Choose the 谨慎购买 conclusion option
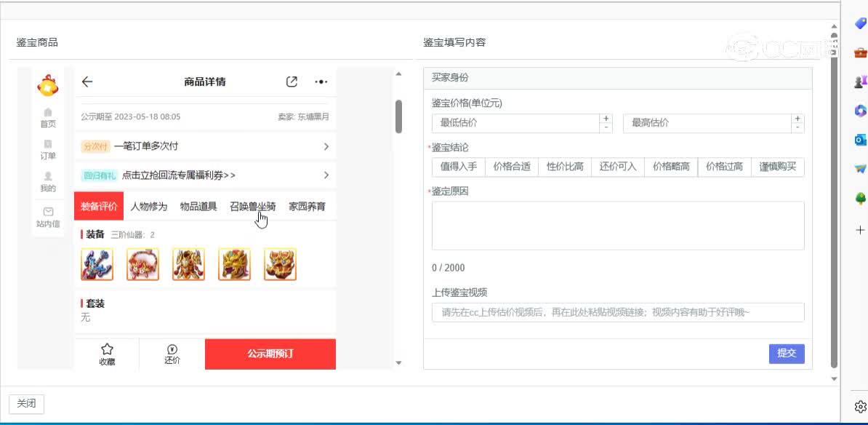 [x=777, y=167]
